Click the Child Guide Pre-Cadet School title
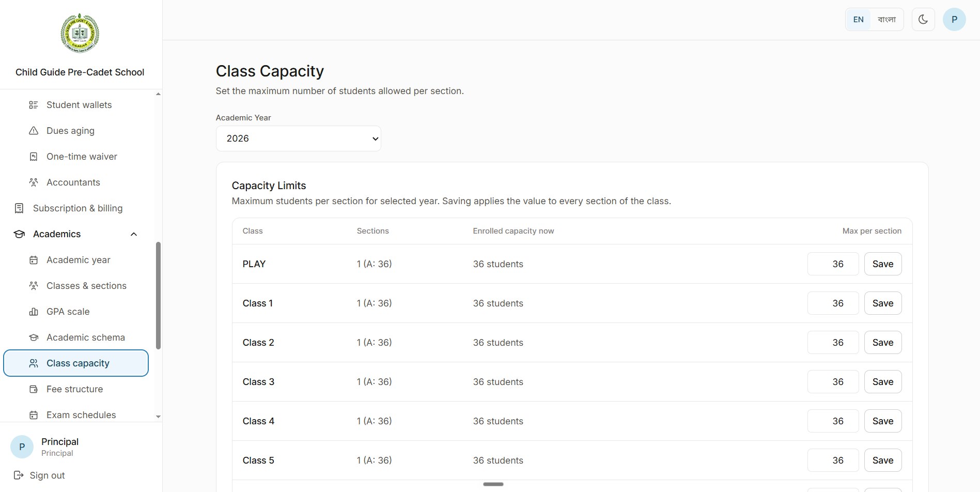The width and height of the screenshot is (980, 492). coord(80,72)
